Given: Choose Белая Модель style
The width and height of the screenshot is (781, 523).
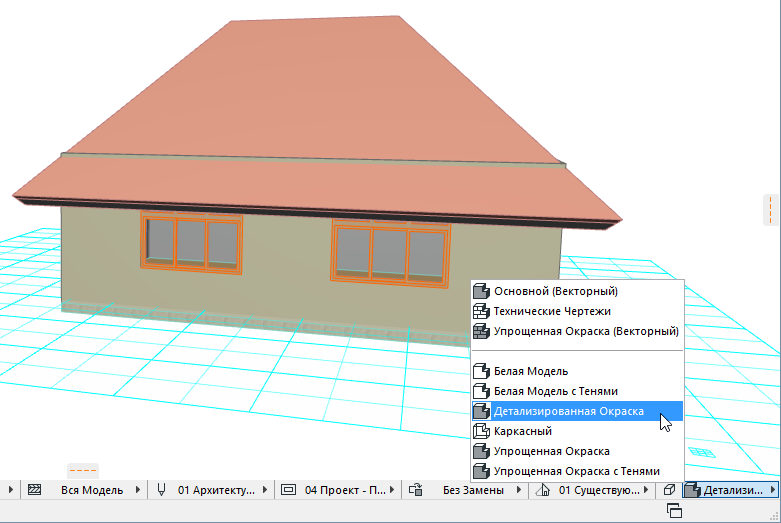Looking at the screenshot, I should pyautogui.click(x=577, y=371).
